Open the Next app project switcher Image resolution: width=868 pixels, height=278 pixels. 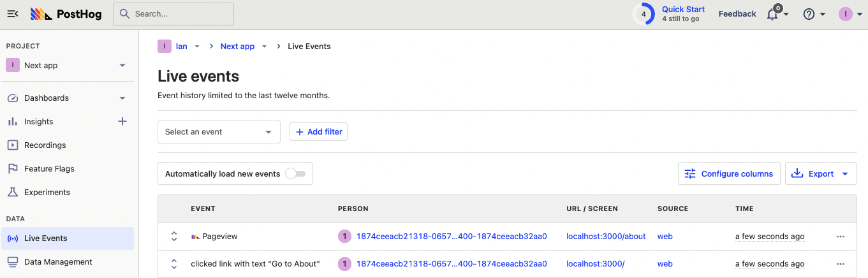click(x=66, y=66)
